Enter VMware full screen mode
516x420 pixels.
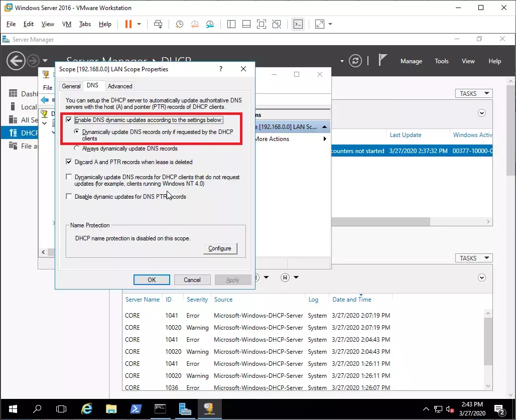[262, 24]
